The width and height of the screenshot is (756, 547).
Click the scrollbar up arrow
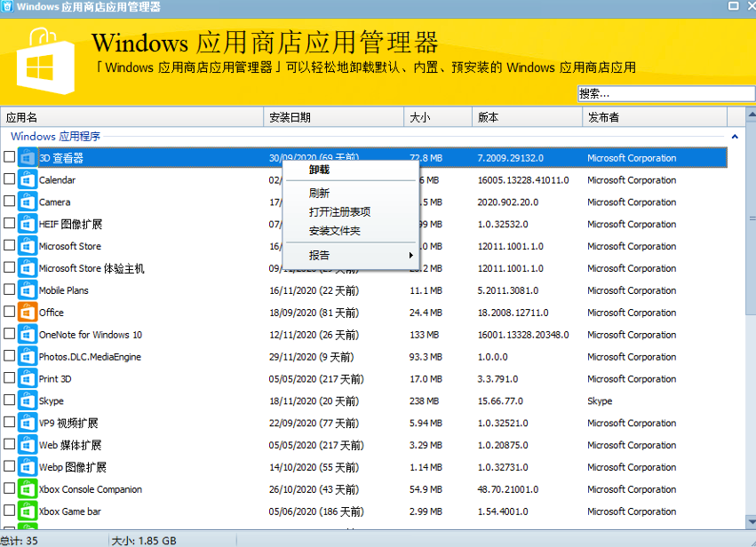751,115
